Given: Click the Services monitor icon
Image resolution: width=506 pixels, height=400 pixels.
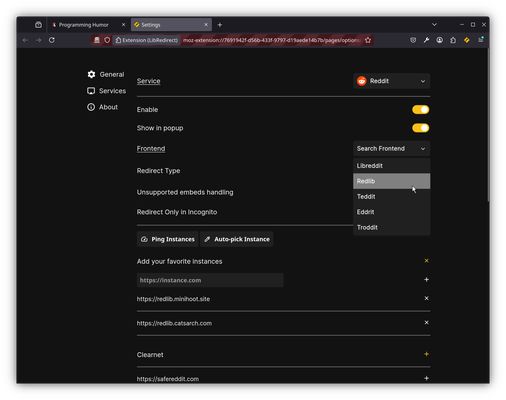Looking at the screenshot, I should coord(91,91).
